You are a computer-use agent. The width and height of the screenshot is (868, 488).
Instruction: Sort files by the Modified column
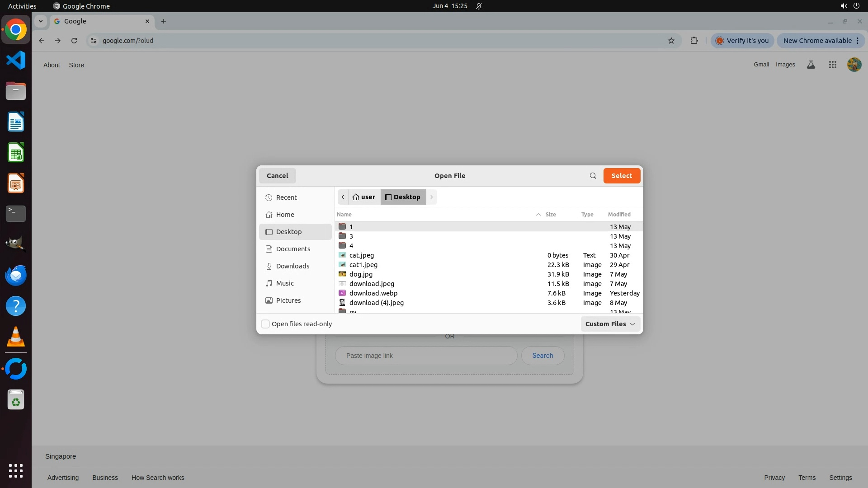(x=619, y=215)
